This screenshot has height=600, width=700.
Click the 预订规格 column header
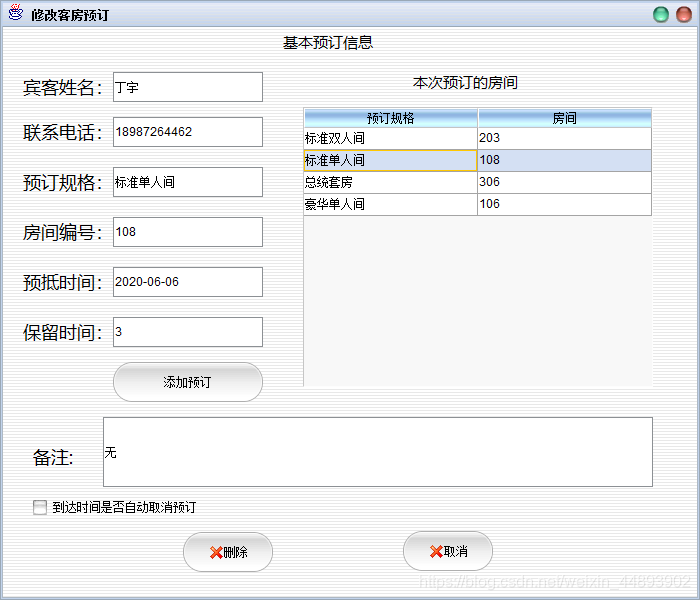coord(391,118)
